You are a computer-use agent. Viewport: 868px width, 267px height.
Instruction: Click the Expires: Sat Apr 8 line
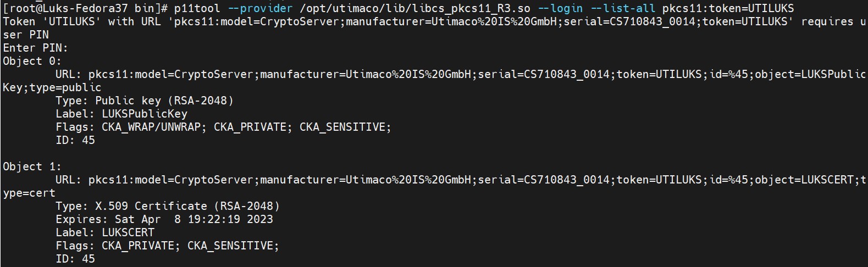pos(164,219)
